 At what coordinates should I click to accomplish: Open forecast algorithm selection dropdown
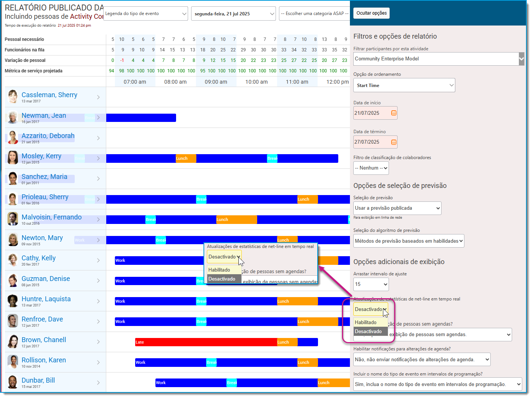click(x=409, y=241)
